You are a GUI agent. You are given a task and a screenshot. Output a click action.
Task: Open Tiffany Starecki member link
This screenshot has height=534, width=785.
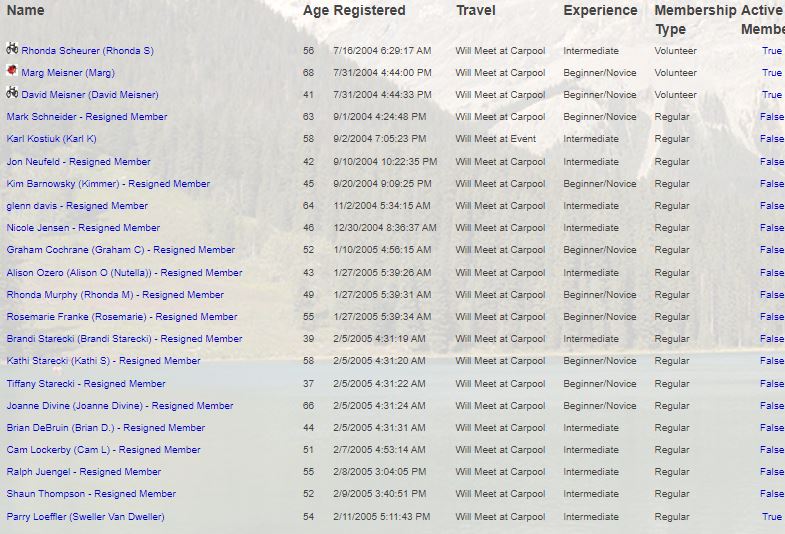point(86,384)
